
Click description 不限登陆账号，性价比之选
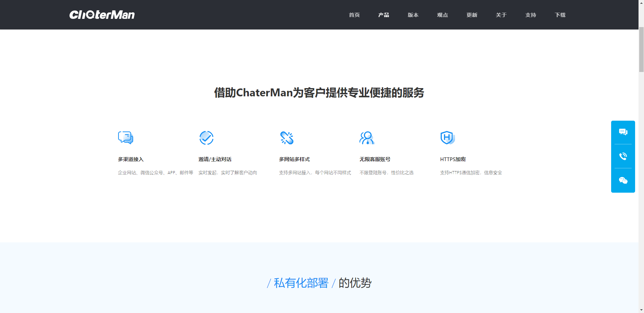(x=387, y=173)
